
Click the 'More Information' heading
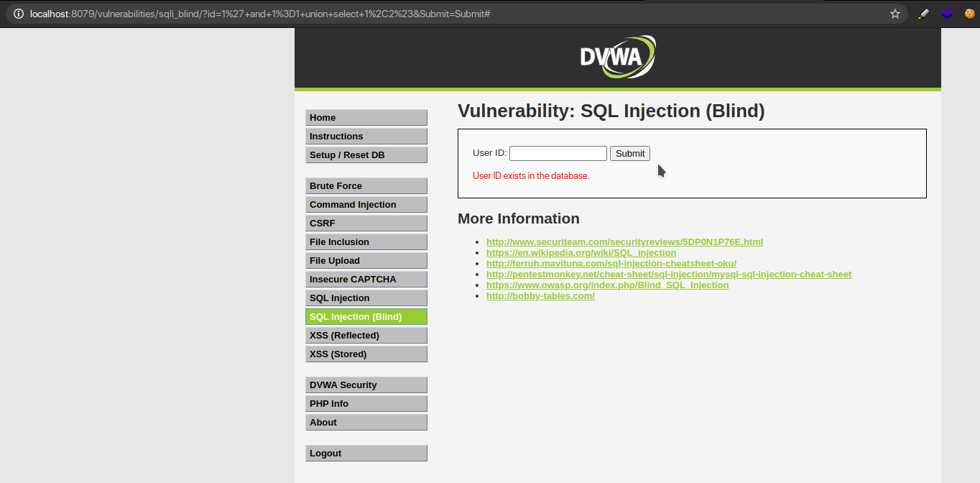pyautogui.click(x=519, y=218)
